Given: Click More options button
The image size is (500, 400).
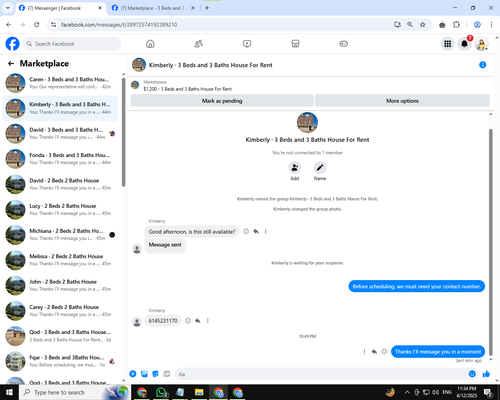Looking at the screenshot, I should (402, 101).
